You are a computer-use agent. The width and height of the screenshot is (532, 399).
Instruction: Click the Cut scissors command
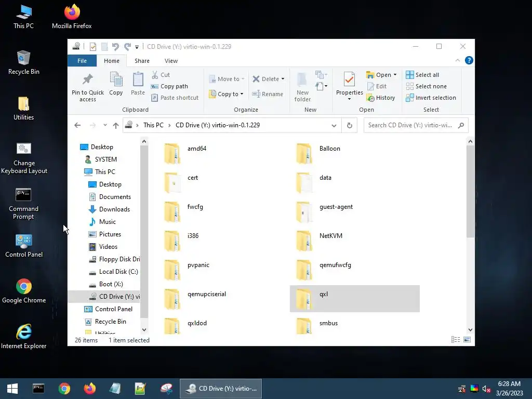(161, 75)
